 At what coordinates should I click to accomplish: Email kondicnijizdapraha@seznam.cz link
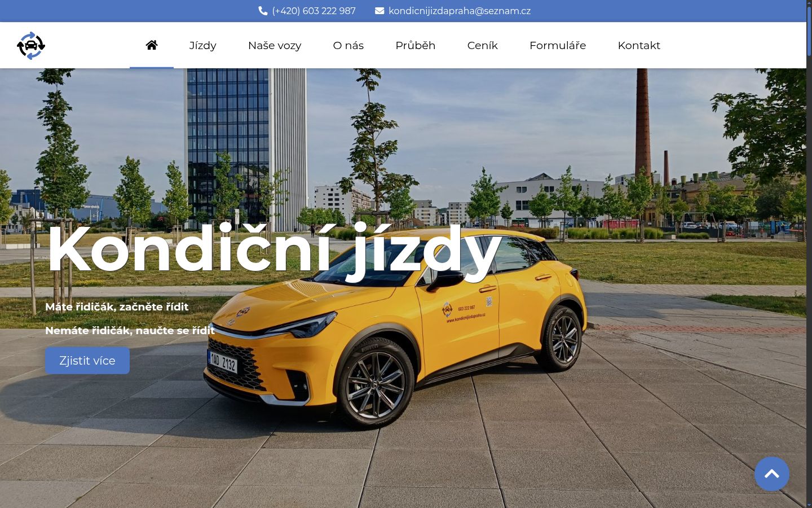460,11
